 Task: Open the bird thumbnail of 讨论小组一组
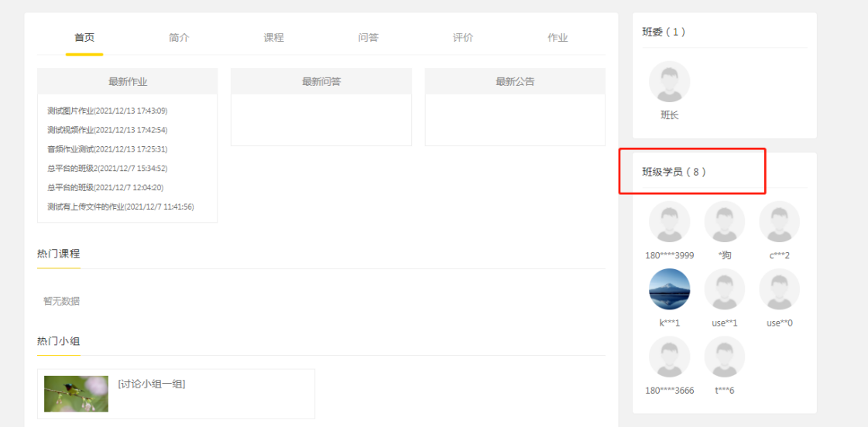[x=76, y=394]
